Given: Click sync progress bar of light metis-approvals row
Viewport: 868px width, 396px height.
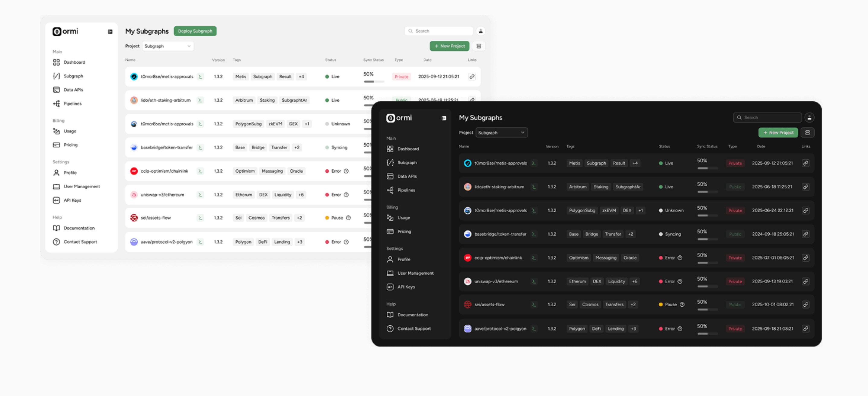Looking at the screenshot, I should tap(373, 81).
